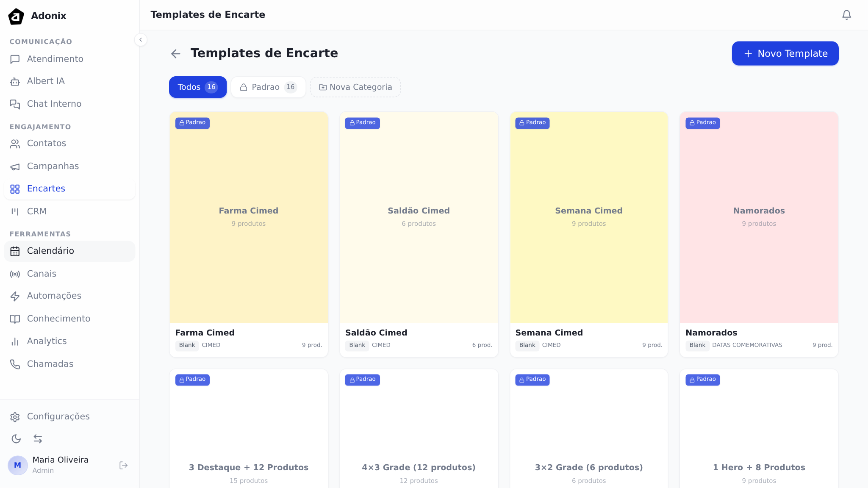Viewport: 868px width, 488px height.
Task: Click the back arrow beside Templates de Encarte
Action: 175,54
